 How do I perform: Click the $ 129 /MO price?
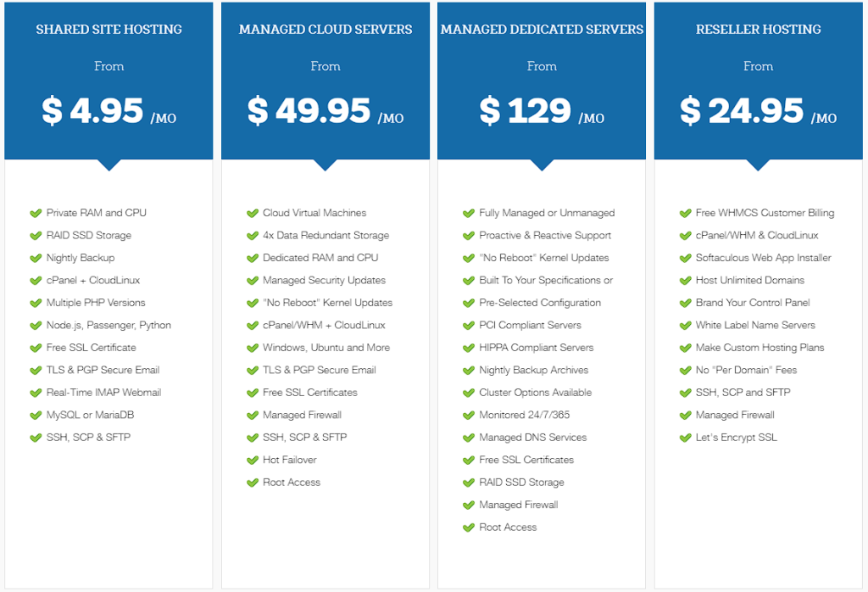pos(542,111)
